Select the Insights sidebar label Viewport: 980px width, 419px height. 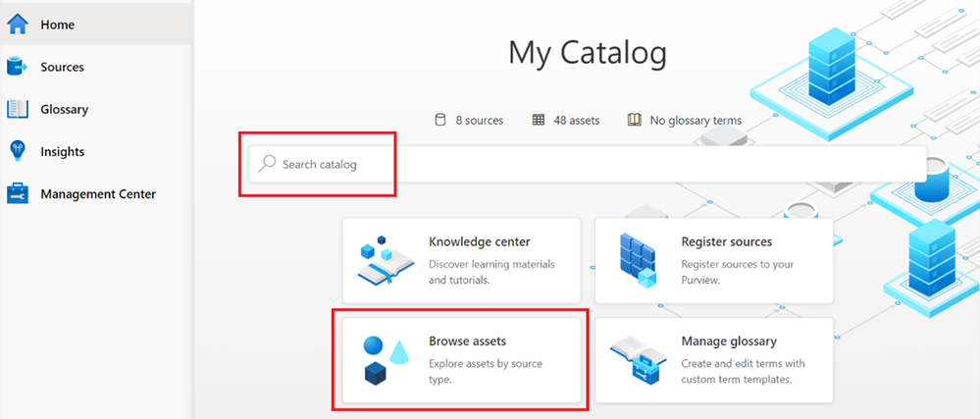click(x=62, y=152)
